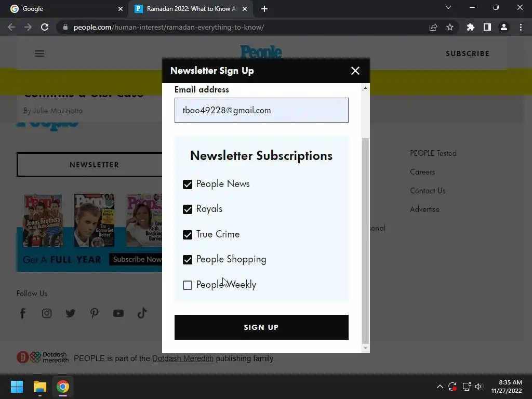Click the volume speaker tray icon
Image resolution: width=532 pixels, height=399 pixels.
pyautogui.click(x=478, y=387)
